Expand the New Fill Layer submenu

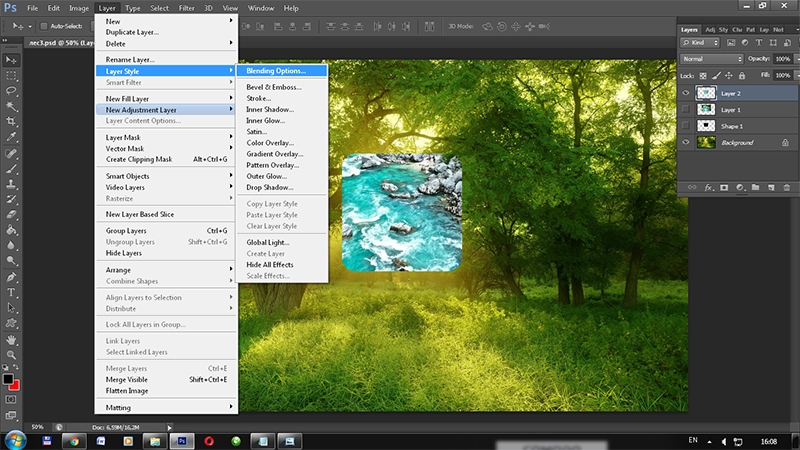pyautogui.click(x=166, y=98)
